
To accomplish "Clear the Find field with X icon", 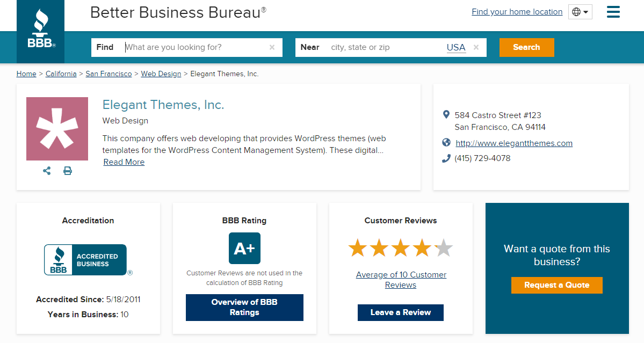I will pyautogui.click(x=272, y=47).
